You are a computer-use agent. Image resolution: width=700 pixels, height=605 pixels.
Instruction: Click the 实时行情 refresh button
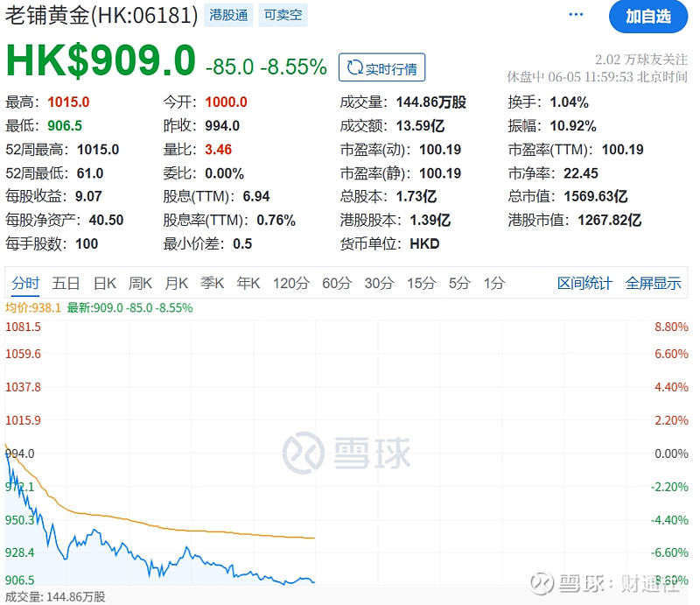[382, 67]
